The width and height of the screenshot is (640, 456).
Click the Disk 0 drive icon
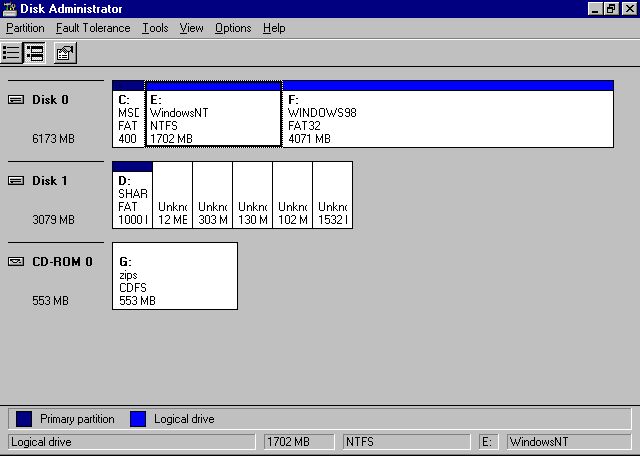coord(16,100)
